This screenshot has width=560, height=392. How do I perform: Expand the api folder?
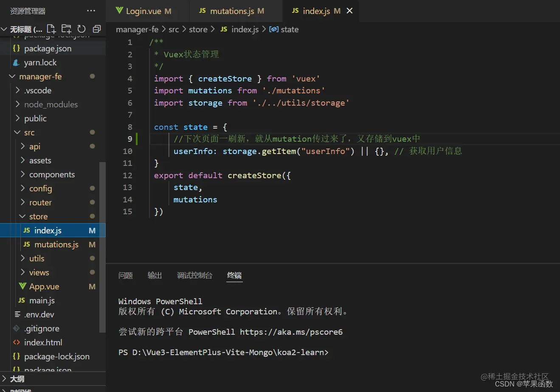tap(53, 146)
